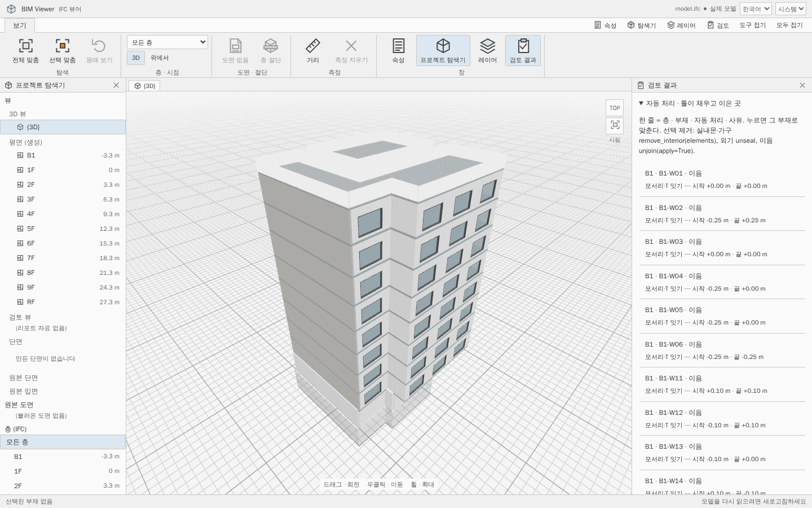Select the 거리 distance measuring tool
The image size is (812, 508).
[x=313, y=51]
